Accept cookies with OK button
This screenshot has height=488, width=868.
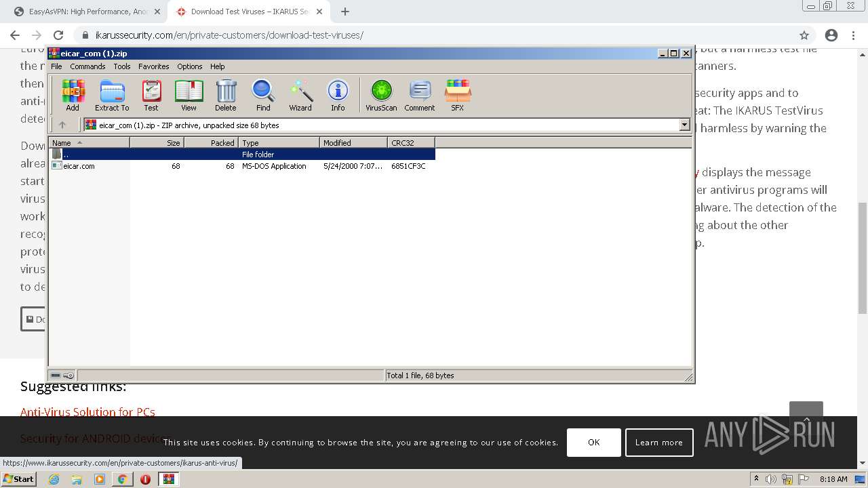[594, 443]
